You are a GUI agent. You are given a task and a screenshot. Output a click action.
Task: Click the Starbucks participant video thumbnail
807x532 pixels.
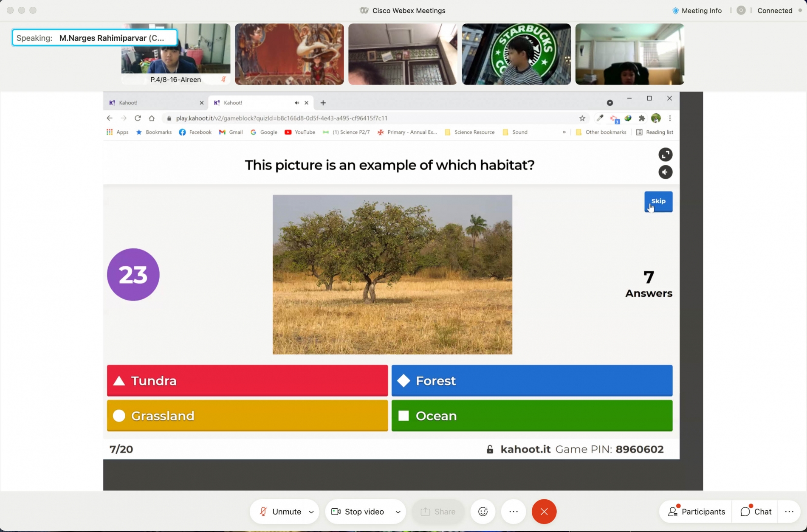516,54
